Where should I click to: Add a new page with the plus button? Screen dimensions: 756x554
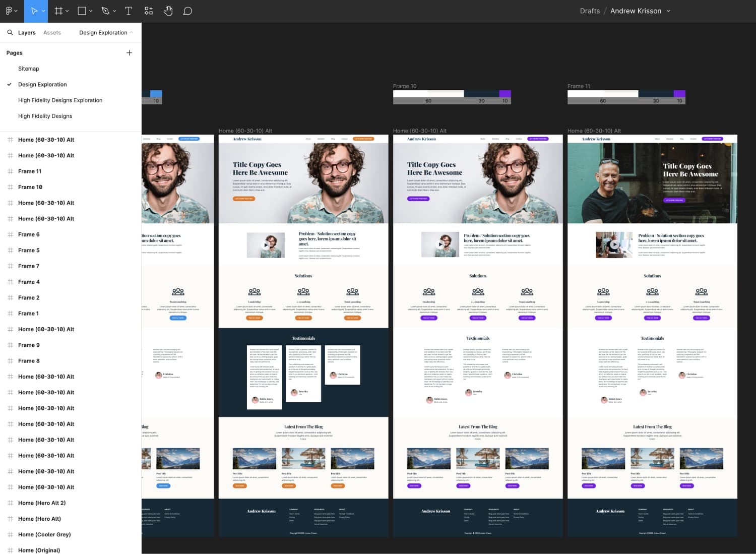pyautogui.click(x=129, y=52)
